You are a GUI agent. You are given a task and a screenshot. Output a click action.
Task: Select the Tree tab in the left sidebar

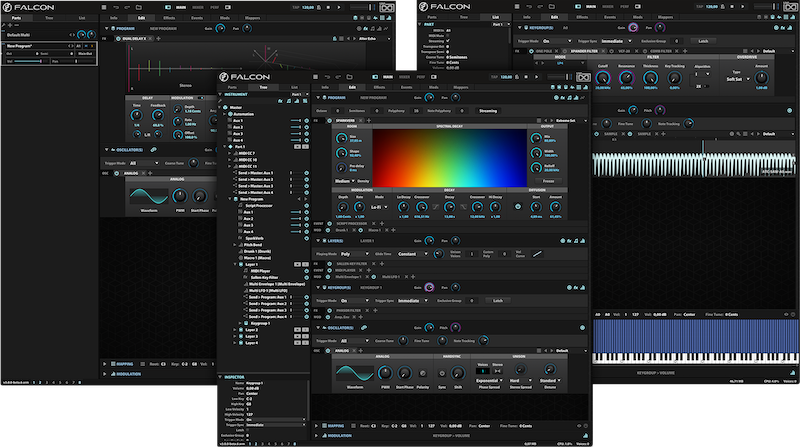264,87
